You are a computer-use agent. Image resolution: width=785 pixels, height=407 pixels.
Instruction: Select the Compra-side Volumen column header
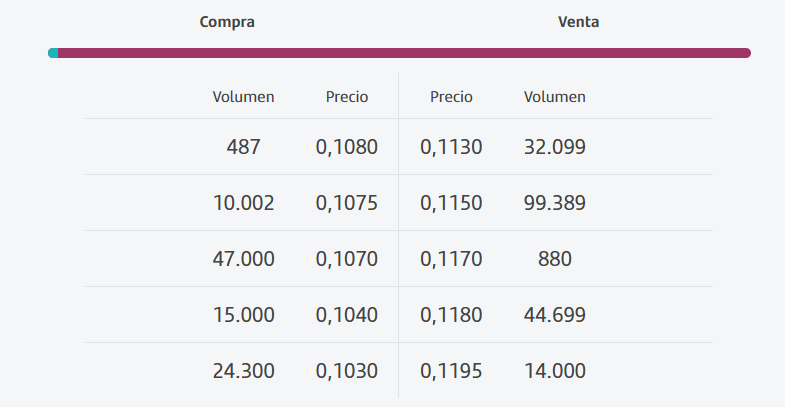243,97
